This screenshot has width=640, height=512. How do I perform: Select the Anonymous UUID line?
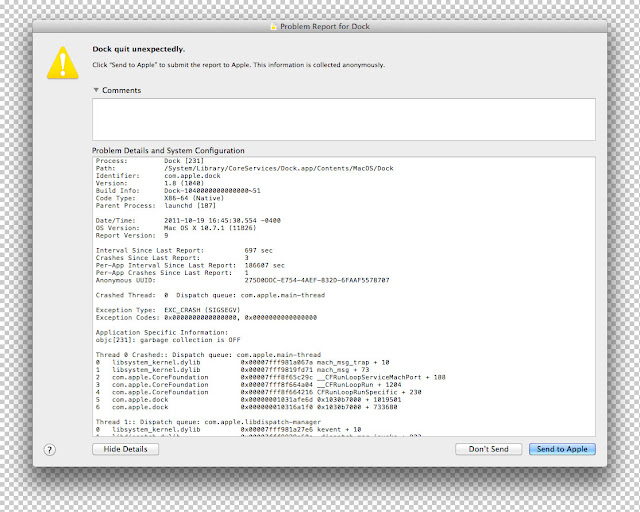242,280
